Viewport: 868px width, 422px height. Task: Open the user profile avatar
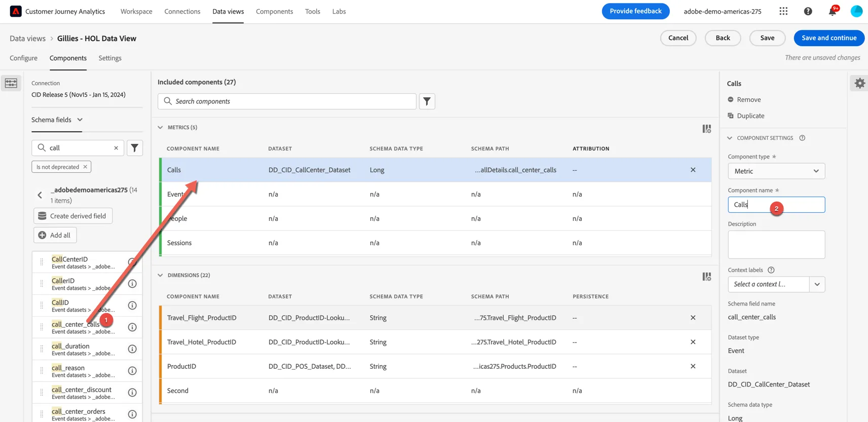pyautogui.click(x=856, y=11)
